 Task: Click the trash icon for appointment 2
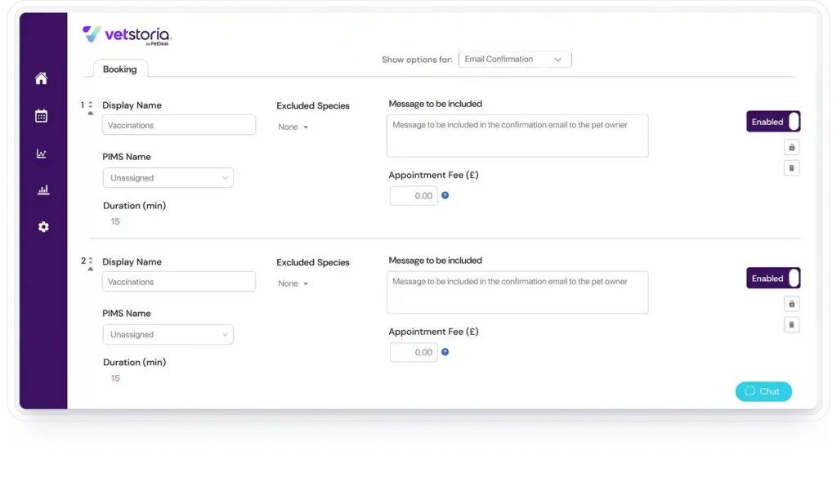791,325
